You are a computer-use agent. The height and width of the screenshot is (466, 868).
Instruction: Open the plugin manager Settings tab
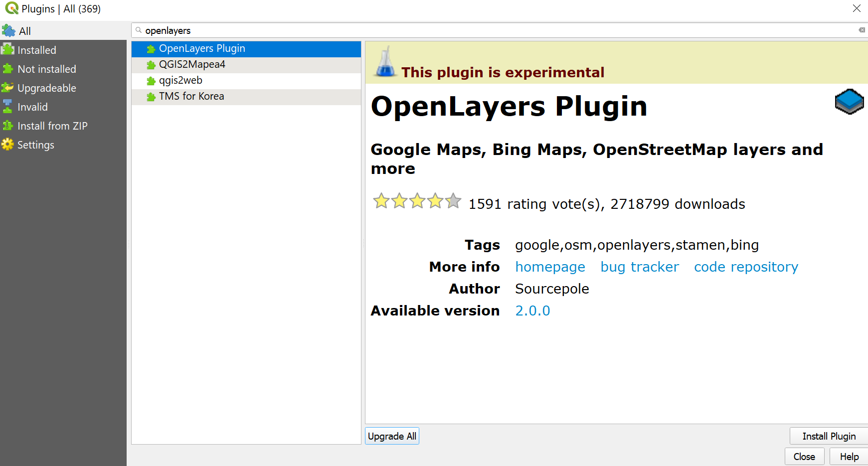pos(63,145)
